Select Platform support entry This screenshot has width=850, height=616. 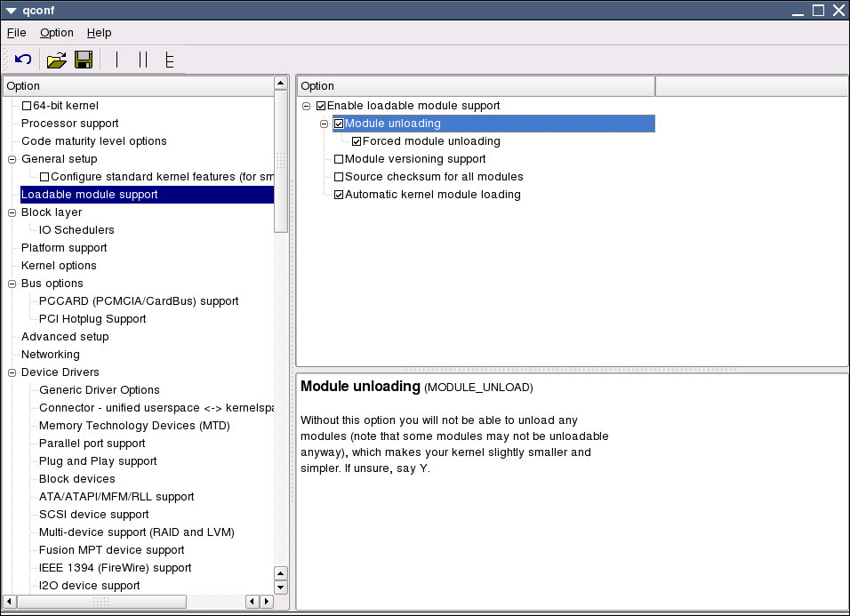[x=64, y=248]
